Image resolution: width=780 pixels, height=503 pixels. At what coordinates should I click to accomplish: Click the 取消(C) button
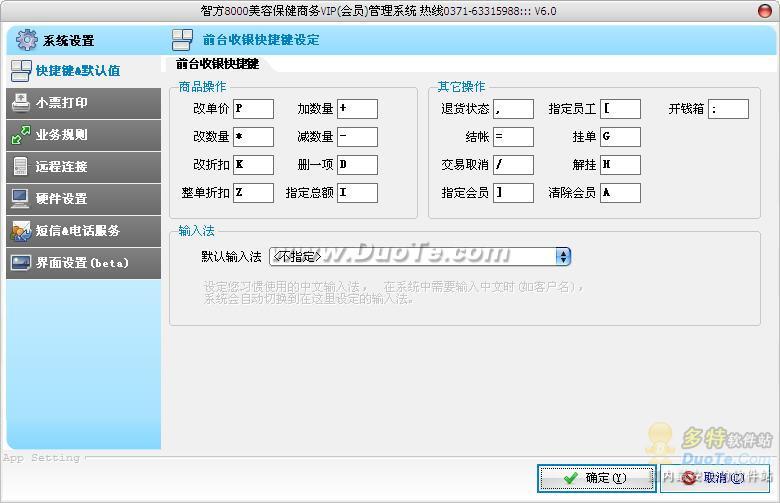tap(715, 478)
